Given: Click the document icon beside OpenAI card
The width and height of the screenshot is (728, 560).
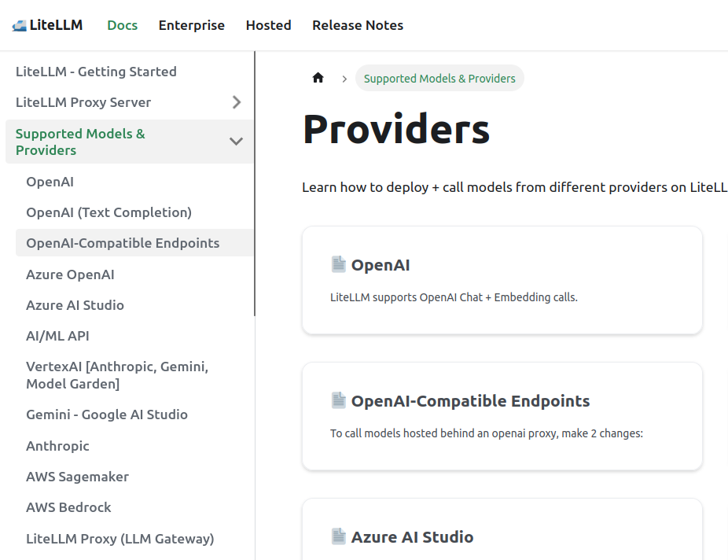Looking at the screenshot, I should 338,264.
